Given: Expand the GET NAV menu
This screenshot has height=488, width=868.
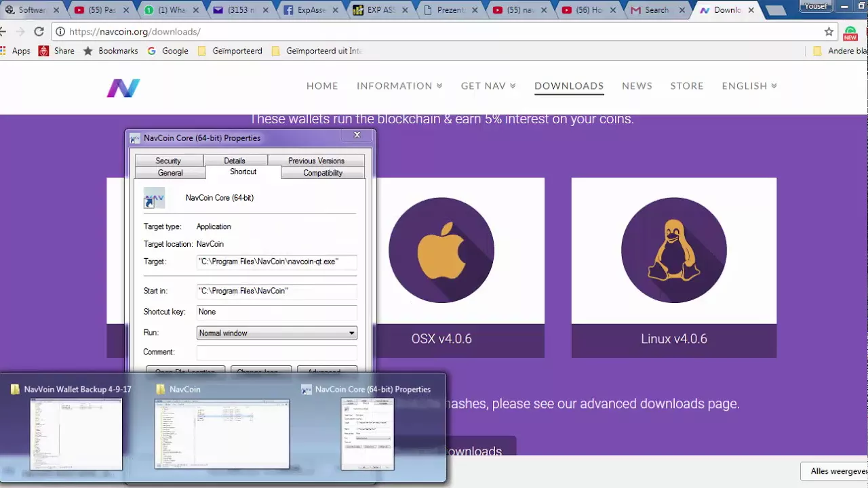Looking at the screenshot, I should click(488, 86).
